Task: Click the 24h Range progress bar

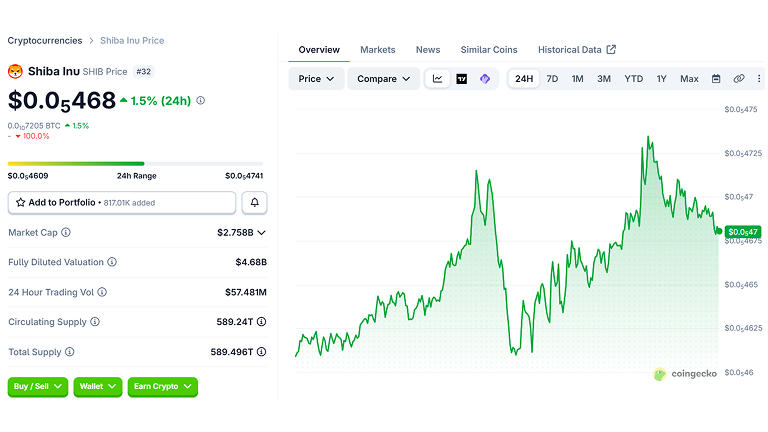Action: click(135, 164)
